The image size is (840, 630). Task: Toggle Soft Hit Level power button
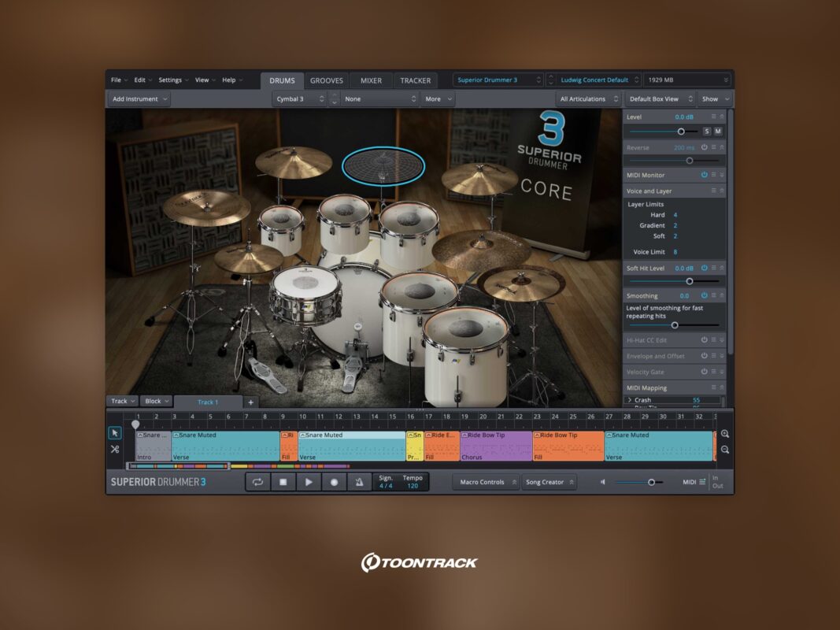(x=704, y=268)
